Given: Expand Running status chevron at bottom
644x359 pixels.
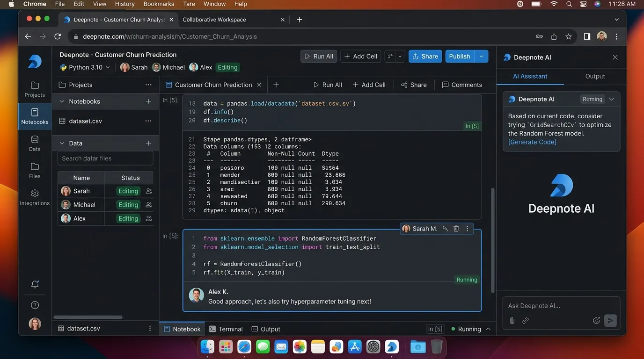Looking at the screenshot, I should (488, 329).
